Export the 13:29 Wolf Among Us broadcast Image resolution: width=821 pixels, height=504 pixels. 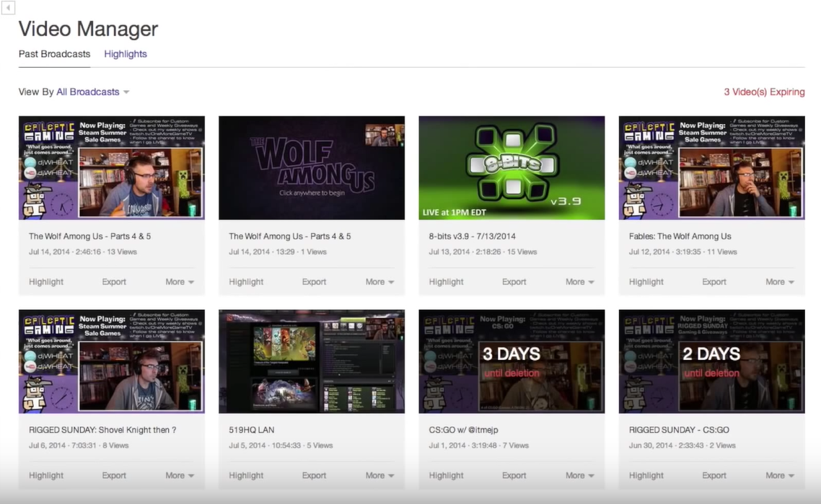pyautogui.click(x=314, y=282)
